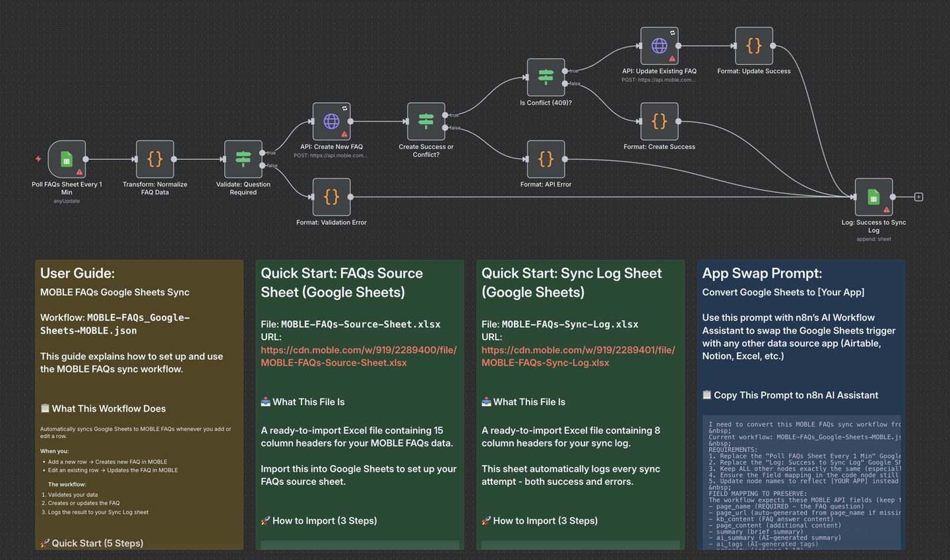Click plus button after Sync Log node
This screenshot has width=950, height=560.
[x=918, y=197]
